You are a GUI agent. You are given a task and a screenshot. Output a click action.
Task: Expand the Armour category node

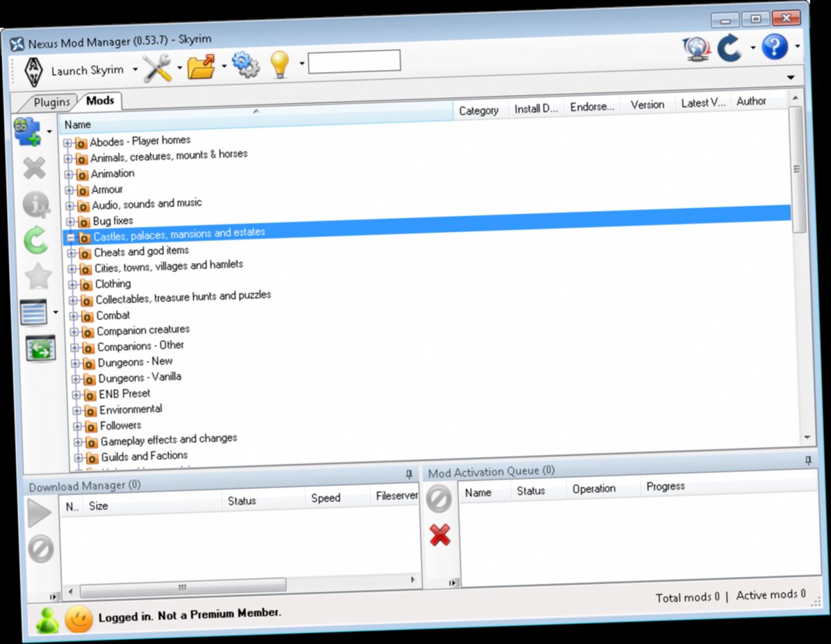[x=69, y=190]
